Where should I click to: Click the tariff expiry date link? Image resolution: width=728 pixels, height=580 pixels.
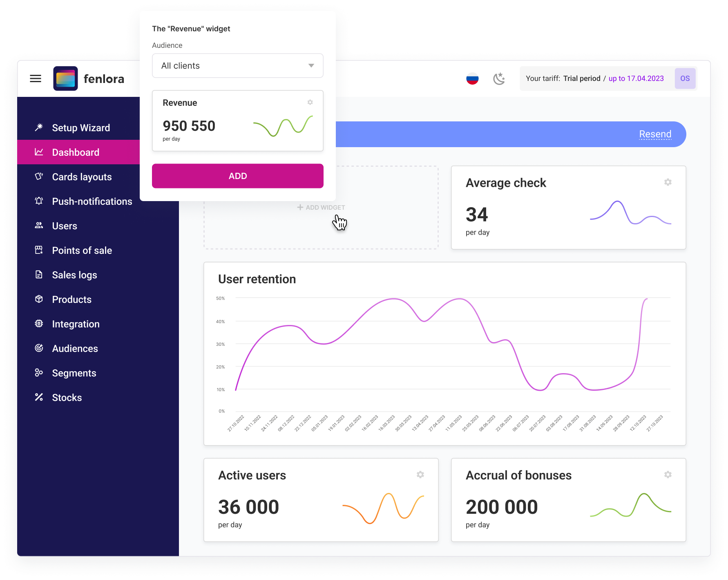click(636, 78)
